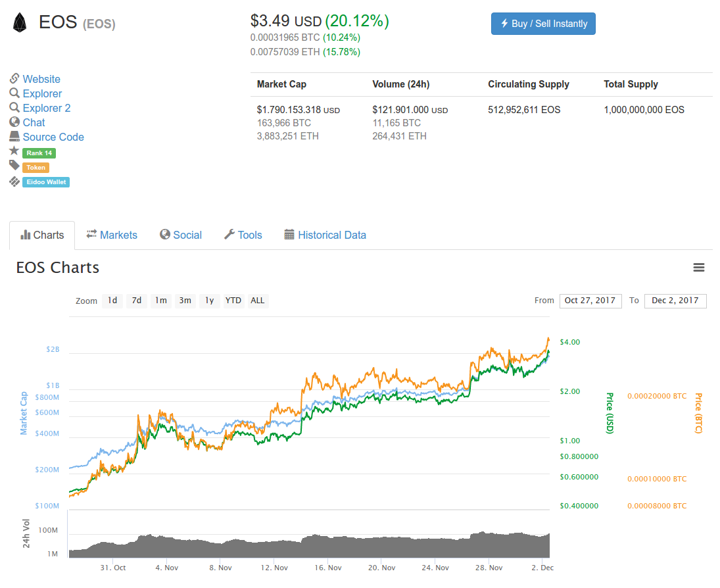Set chart zoom to 1y
The width and height of the screenshot is (720, 588).
(209, 301)
